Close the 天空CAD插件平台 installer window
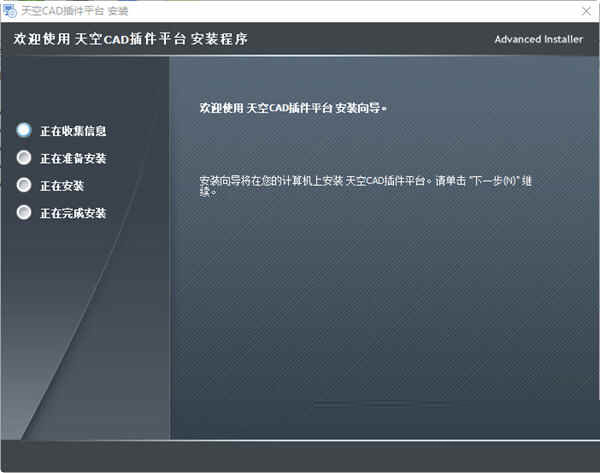600x473 pixels. click(x=586, y=11)
